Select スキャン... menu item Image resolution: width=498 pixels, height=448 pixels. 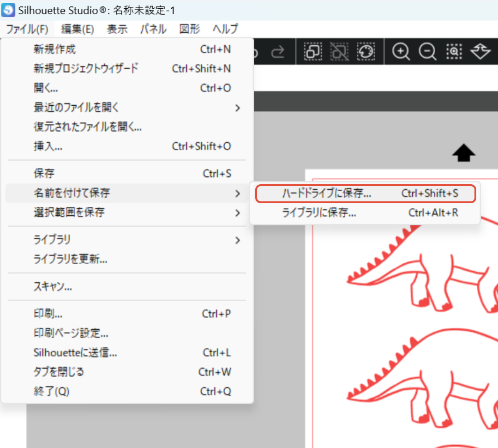(x=127, y=287)
